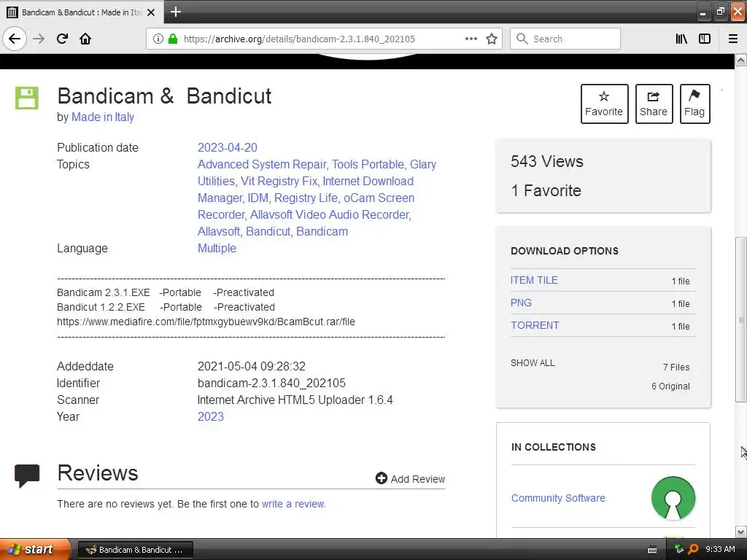Click the 543 Views text
747x560 pixels.
(547, 161)
